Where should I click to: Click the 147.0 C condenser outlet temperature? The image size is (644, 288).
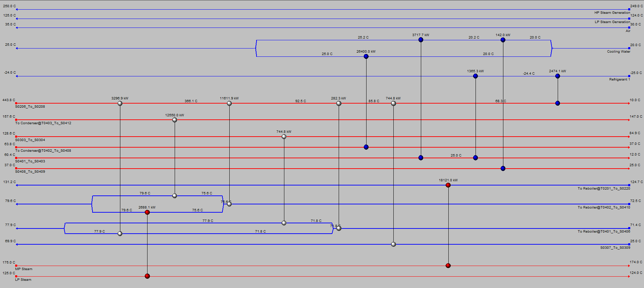point(636,117)
